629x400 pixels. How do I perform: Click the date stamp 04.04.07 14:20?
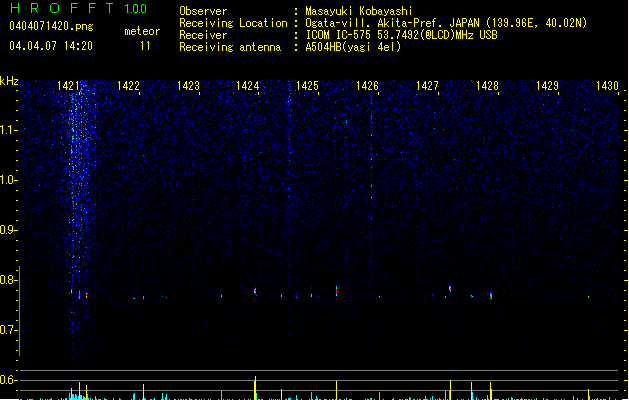pyautogui.click(x=51, y=46)
